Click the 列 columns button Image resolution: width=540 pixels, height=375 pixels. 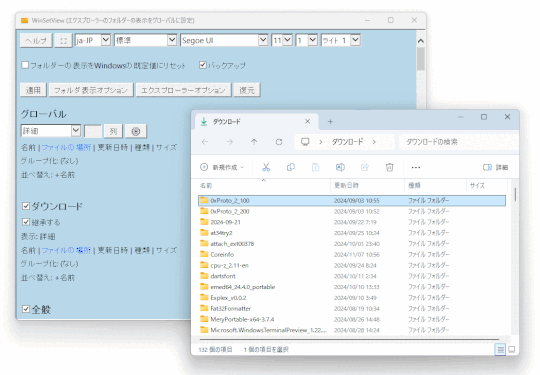click(x=113, y=131)
